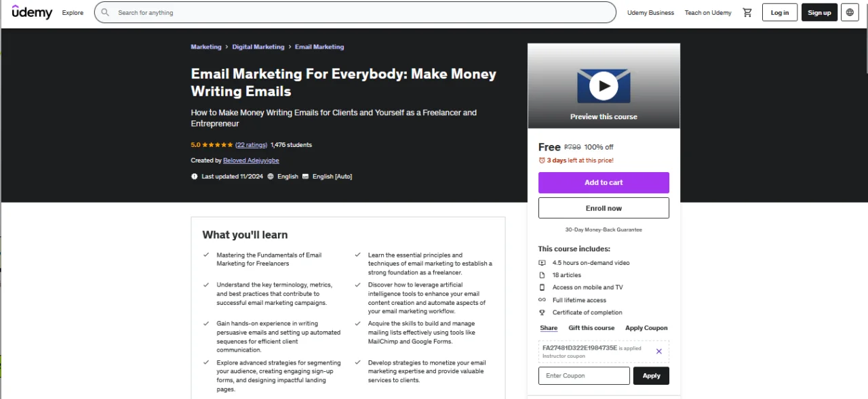The image size is (868, 399).
Task: Go to the Marketing breadcrumb
Action: tap(206, 47)
